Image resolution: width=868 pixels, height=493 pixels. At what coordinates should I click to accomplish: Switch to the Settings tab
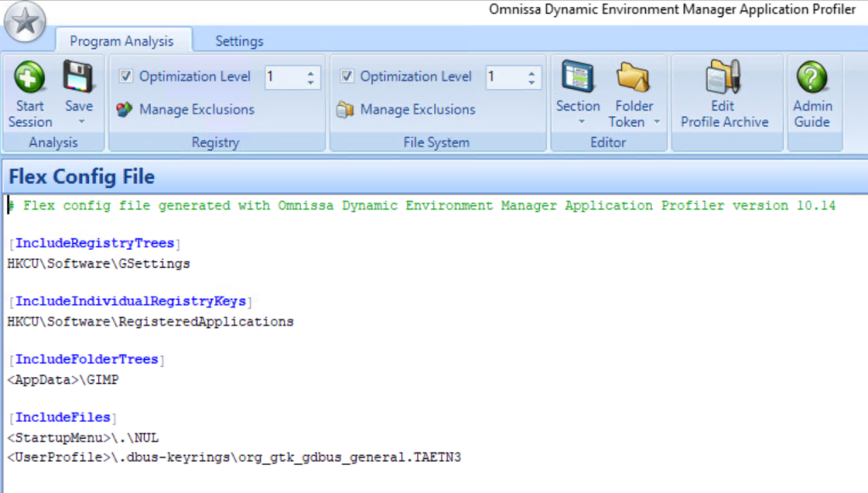(x=239, y=41)
